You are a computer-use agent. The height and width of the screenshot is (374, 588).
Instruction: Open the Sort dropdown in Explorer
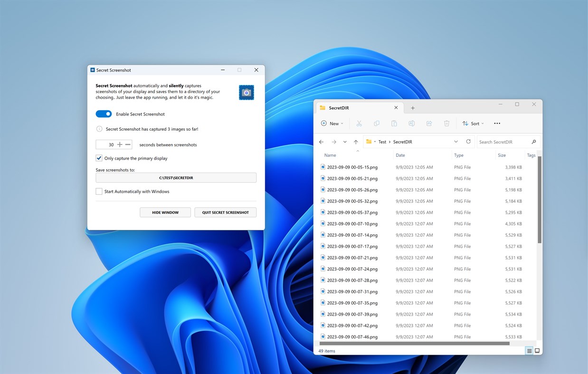tap(473, 123)
